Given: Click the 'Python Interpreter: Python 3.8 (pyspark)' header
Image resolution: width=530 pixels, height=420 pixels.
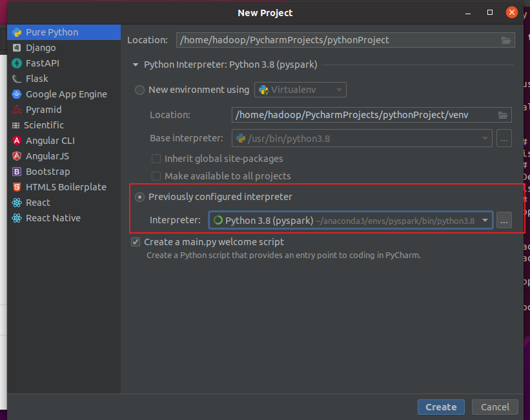Looking at the screenshot, I should tap(230, 65).
